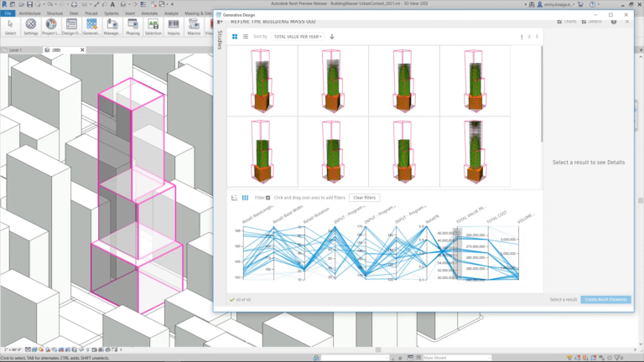Click the 3D view horizontal scrollbar

click(x=378, y=349)
